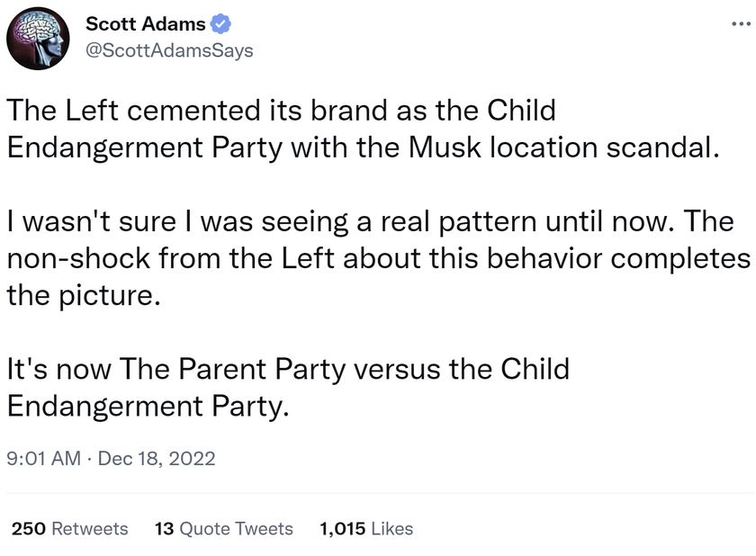Show the 13 Quote Tweets
The width and height of the screenshot is (756, 556).
pos(224,528)
